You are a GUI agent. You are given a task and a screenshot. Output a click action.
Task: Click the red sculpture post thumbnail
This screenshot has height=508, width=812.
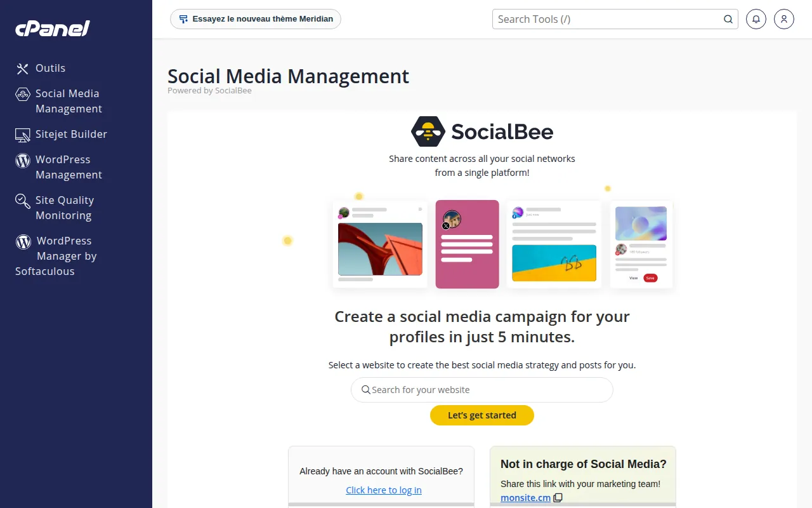380,249
